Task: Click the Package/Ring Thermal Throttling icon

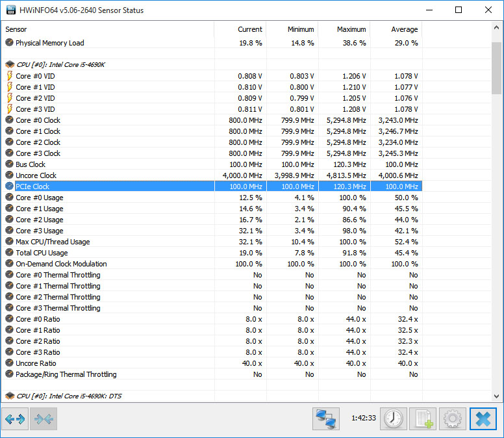Action: (x=10, y=374)
